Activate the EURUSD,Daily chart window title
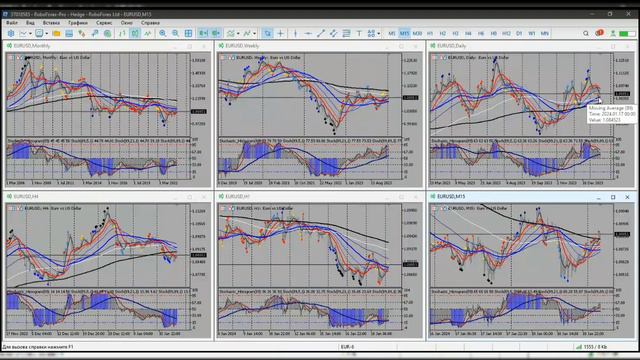The width and height of the screenshot is (640, 360). tap(452, 46)
